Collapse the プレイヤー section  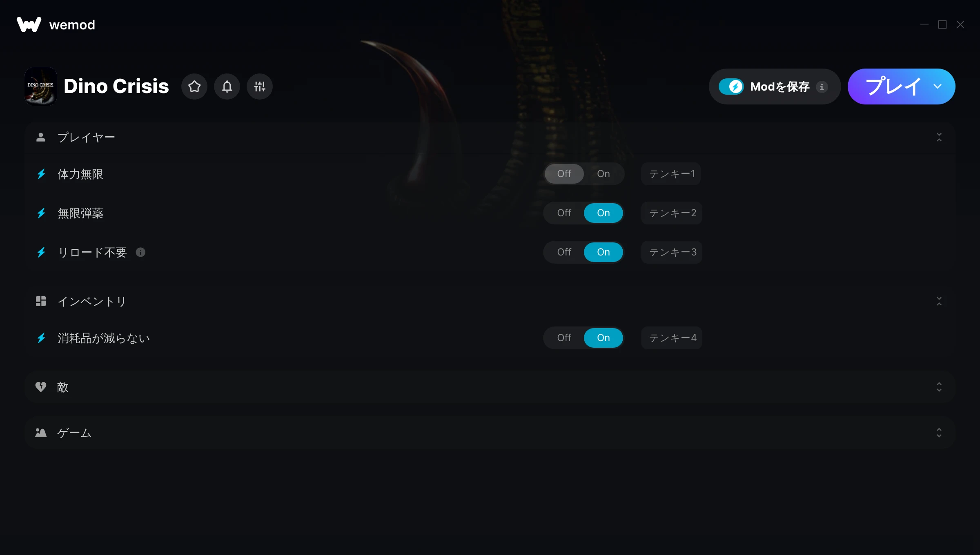pos(939,137)
